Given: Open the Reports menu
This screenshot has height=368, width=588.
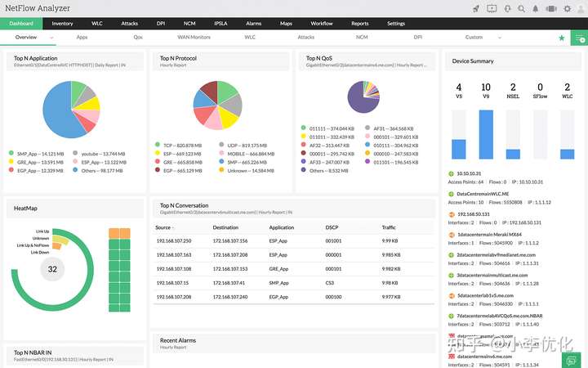Looking at the screenshot, I should (x=360, y=23).
